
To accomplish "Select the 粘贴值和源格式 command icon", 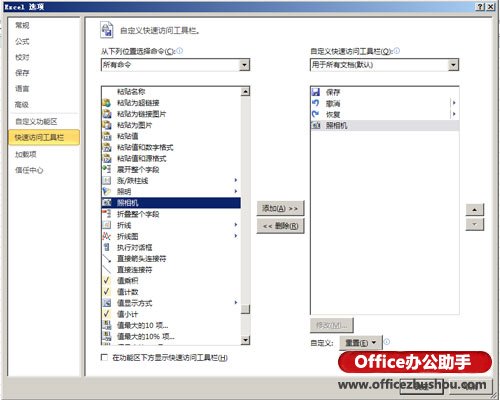I will 106,158.
